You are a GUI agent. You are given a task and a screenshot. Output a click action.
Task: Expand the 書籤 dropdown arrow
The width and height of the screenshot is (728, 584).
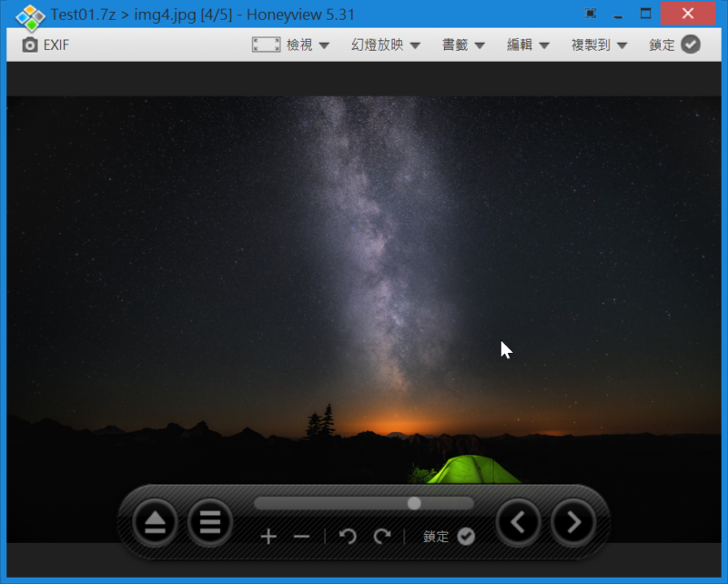click(x=480, y=45)
